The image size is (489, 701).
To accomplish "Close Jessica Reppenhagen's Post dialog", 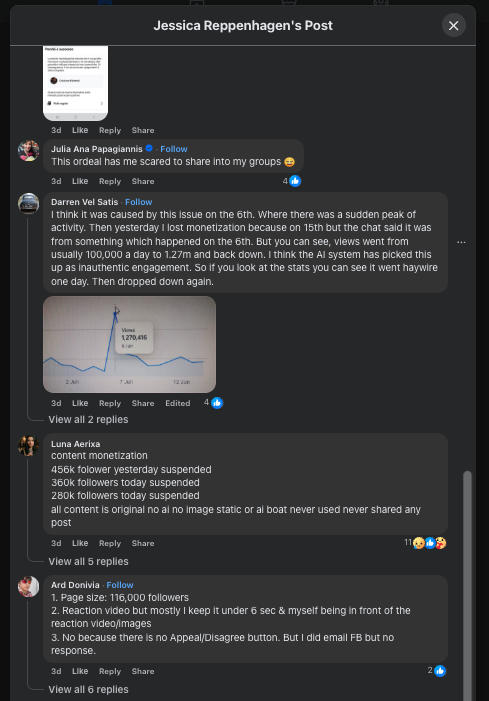I will (454, 25).
